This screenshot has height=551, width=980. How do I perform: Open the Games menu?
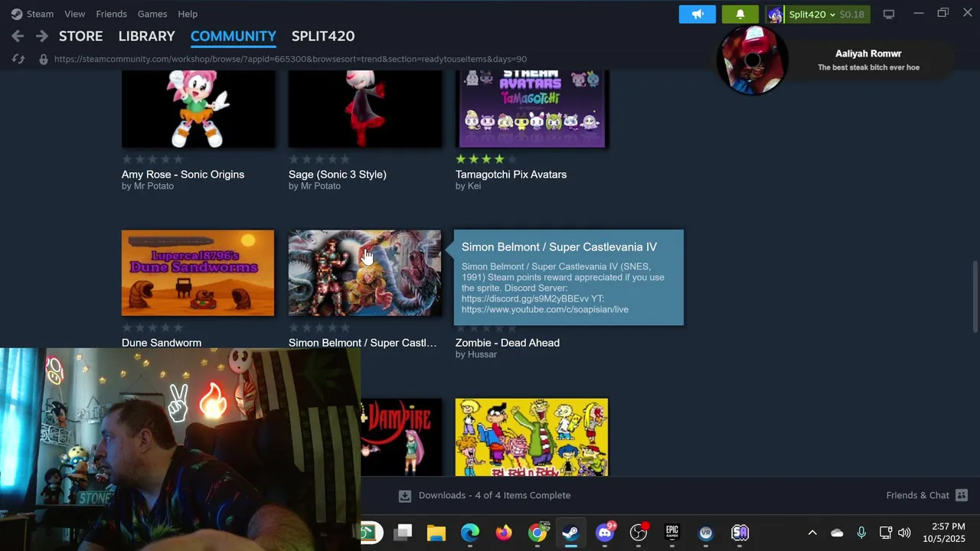click(152, 14)
